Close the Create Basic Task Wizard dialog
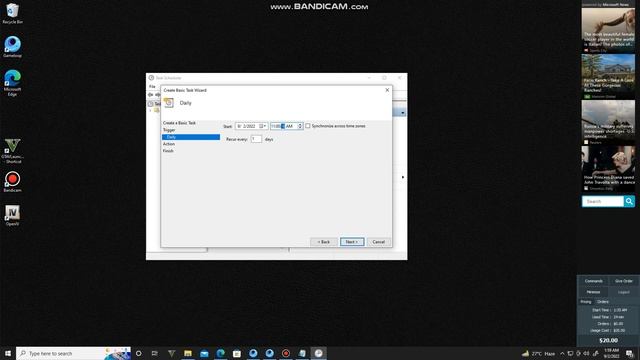The width and height of the screenshot is (640, 360). 387,90
